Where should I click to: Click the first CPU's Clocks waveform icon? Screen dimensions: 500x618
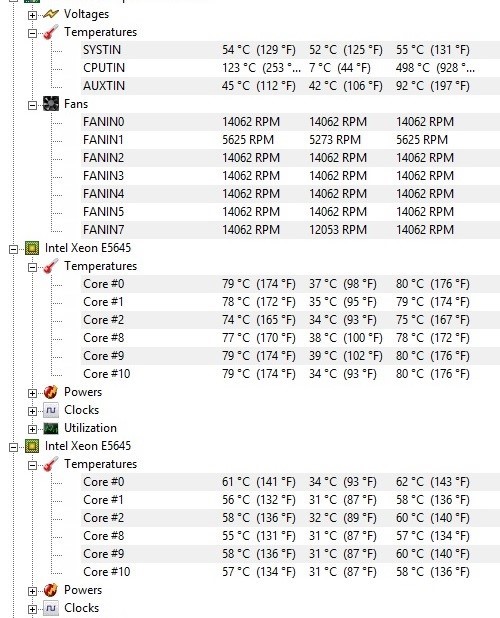click(x=51, y=410)
